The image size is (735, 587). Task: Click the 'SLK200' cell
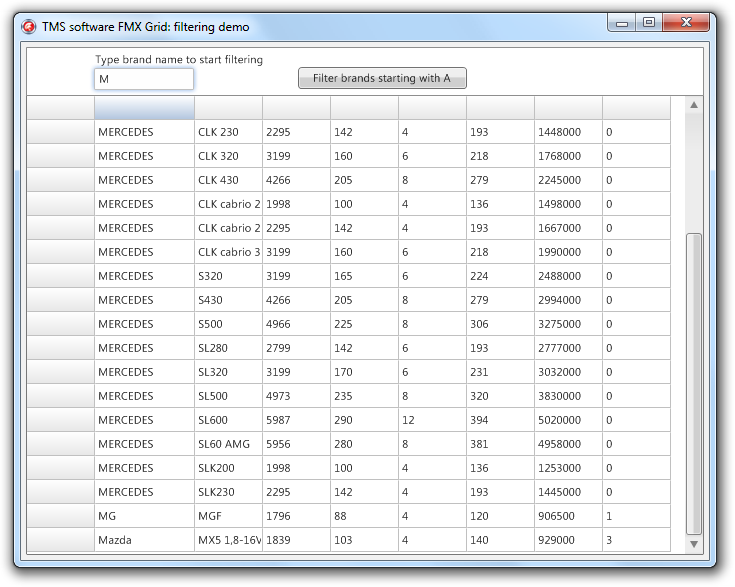coord(228,468)
